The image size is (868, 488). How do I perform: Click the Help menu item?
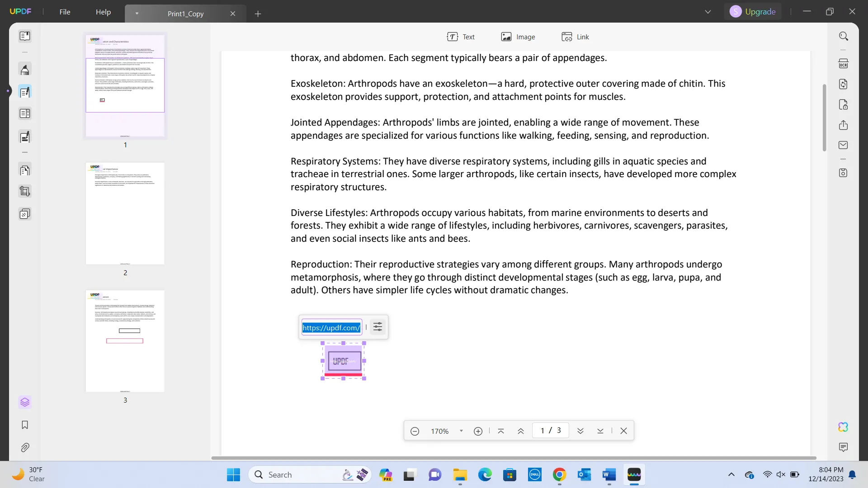pos(103,11)
